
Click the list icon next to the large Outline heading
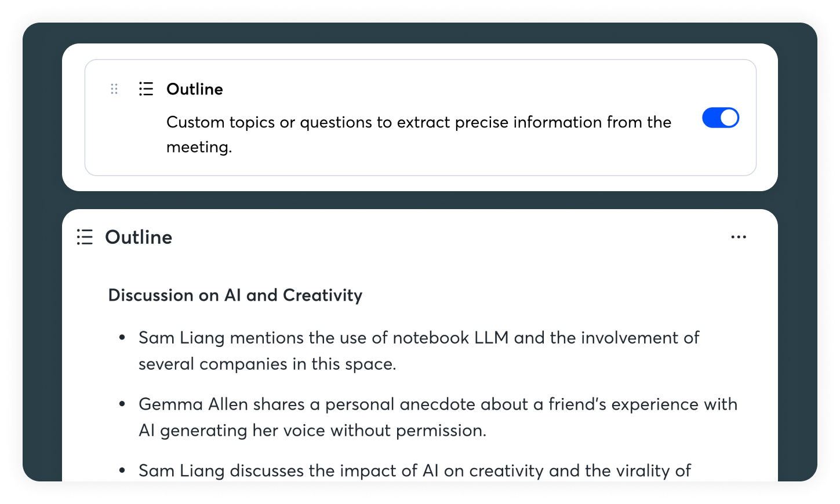(x=85, y=237)
